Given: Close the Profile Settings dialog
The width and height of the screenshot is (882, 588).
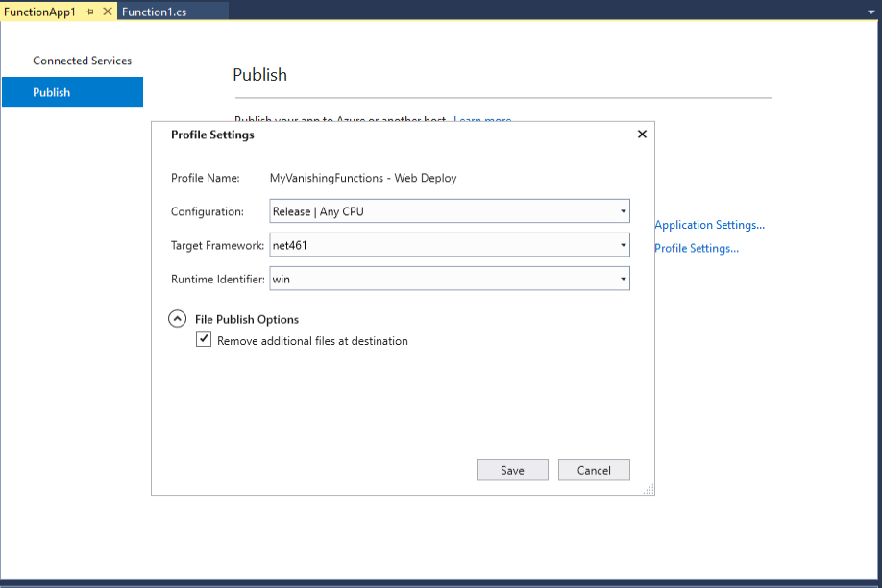Looking at the screenshot, I should click(x=642, y=134).
